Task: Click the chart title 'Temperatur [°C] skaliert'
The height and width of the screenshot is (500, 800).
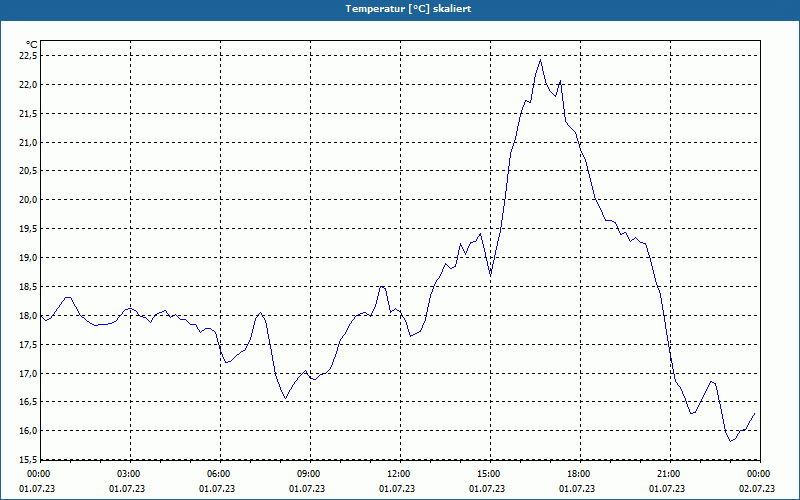Action: pyautogui.click(x=408, y=9)
